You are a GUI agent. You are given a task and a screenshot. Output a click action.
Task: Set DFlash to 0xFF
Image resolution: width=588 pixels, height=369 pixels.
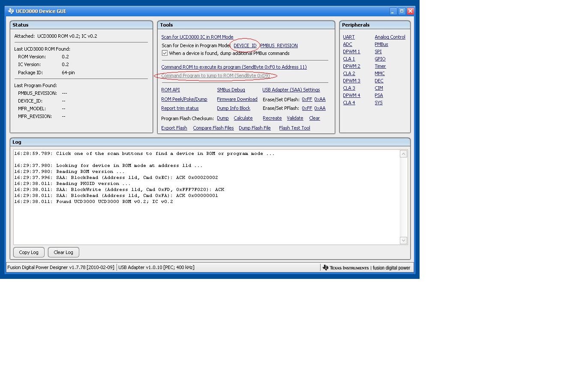(x=307, y=99)
